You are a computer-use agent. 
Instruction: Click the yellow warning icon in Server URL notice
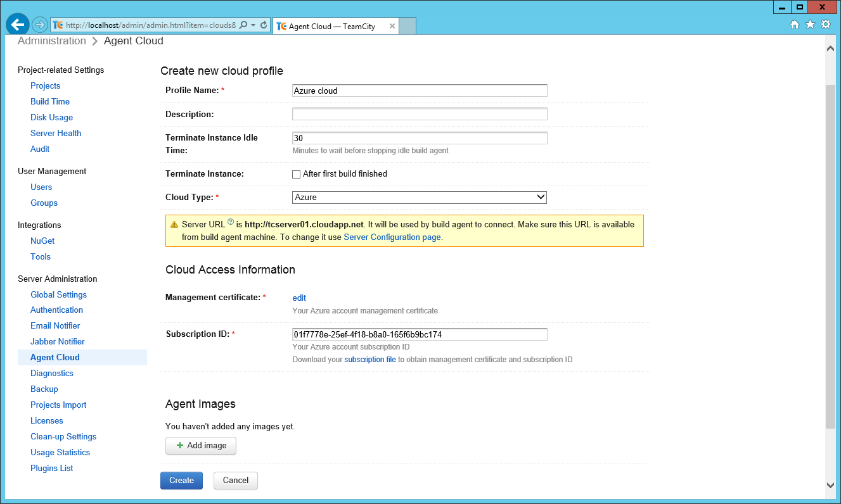174,225
